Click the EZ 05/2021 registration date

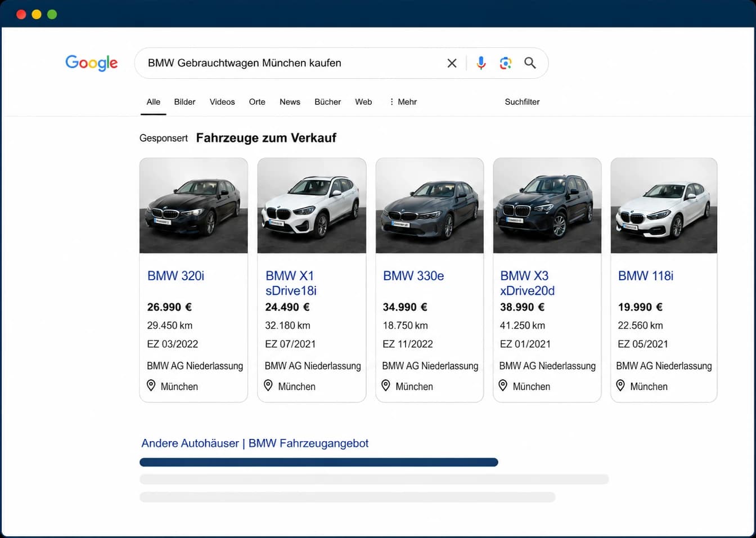pos(643,344)
